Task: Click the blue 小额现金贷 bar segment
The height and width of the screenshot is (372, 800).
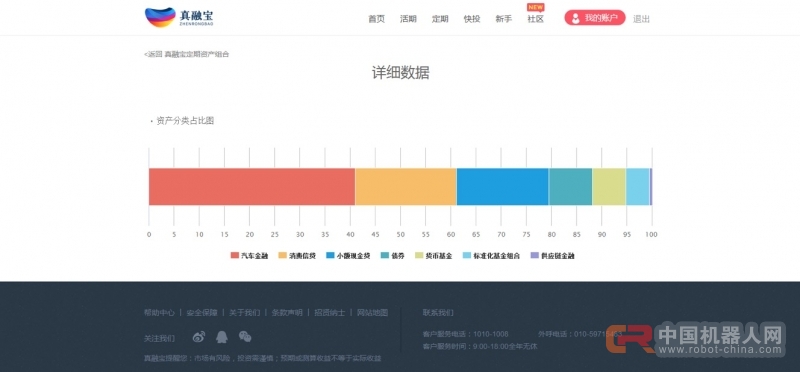Action: coord(503,187)
